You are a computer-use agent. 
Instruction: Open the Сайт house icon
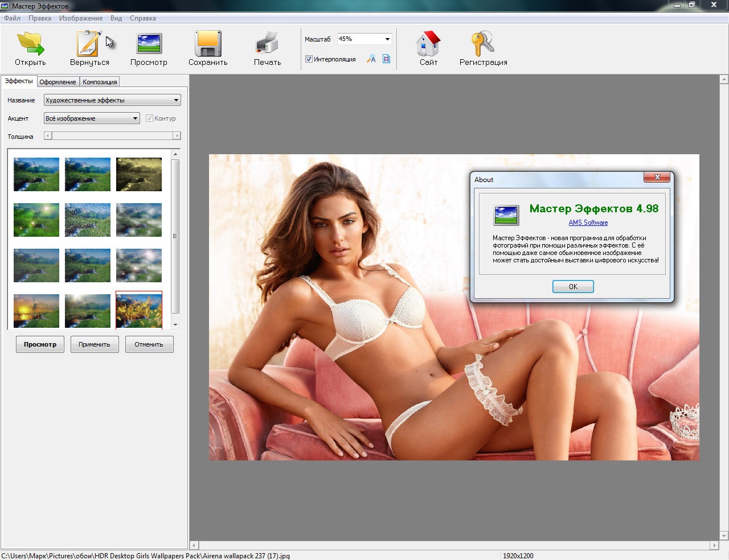tap(428, 44)
